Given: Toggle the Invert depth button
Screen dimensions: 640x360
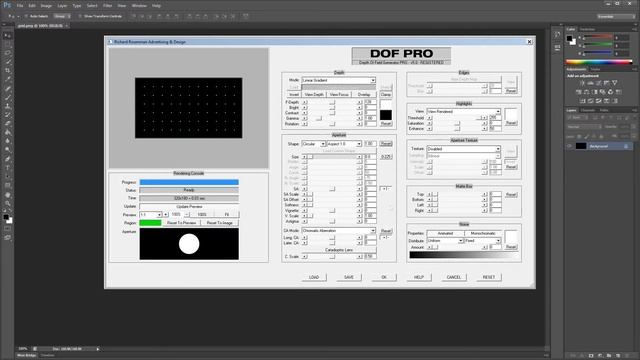Looking at the screenshot, I should [294, 94].
